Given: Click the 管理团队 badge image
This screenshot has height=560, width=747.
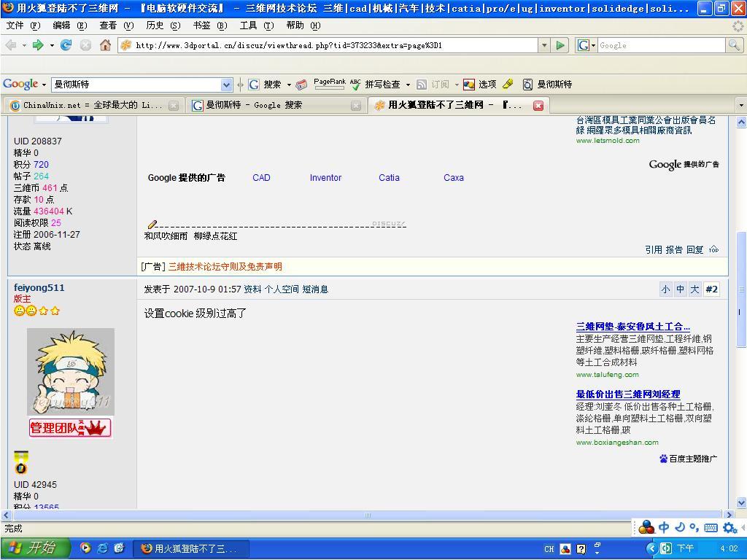Looking at the screenshot, I should point(71,427).
